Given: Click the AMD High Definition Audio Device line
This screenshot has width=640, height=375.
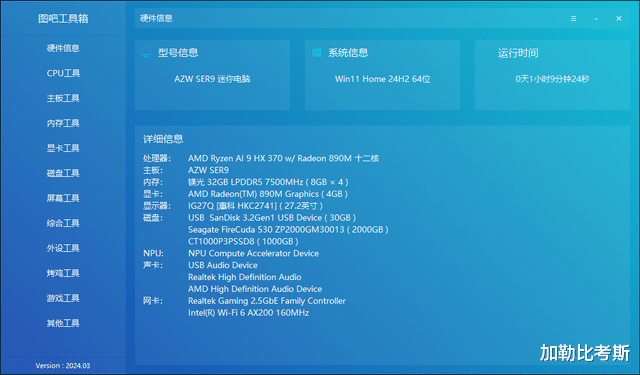Looking at the screenshot, I should [x=255, y=289].
